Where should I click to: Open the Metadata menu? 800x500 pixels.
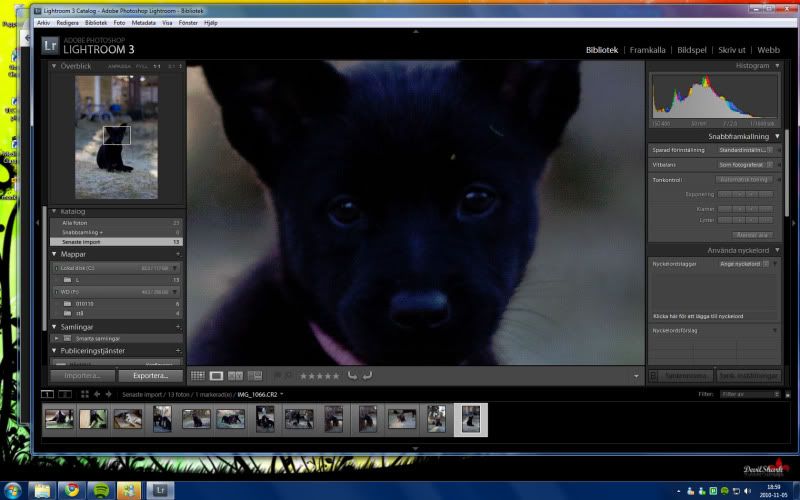[143, 22]
